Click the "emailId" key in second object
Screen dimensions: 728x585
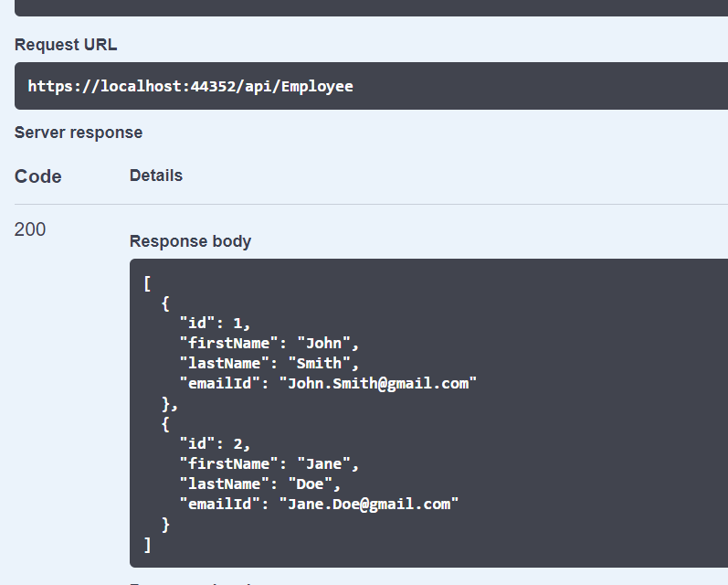tap(219, 505)
